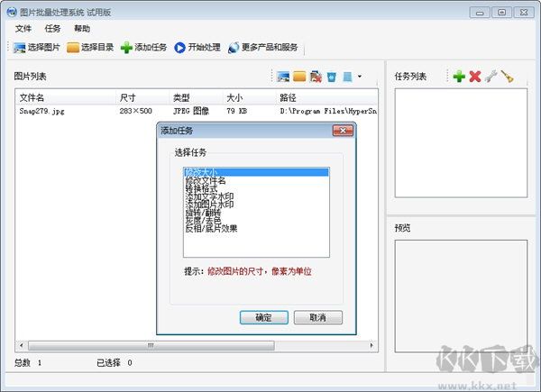Click remove-picture icon in the image list toolbar
The width and height of the screenshot is (541, 392).
tap(316, 77)
